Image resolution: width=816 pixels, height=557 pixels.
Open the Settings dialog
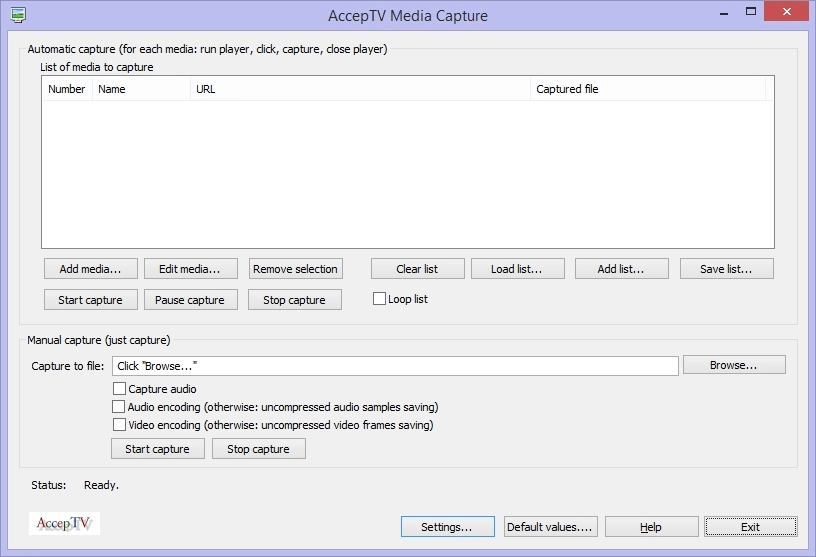[x=448, y=527]
